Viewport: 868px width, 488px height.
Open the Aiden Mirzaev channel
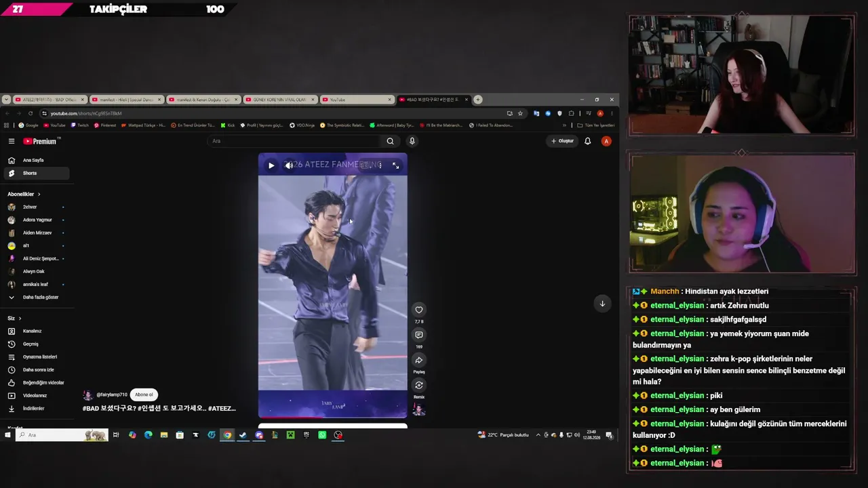coord(36,233)
